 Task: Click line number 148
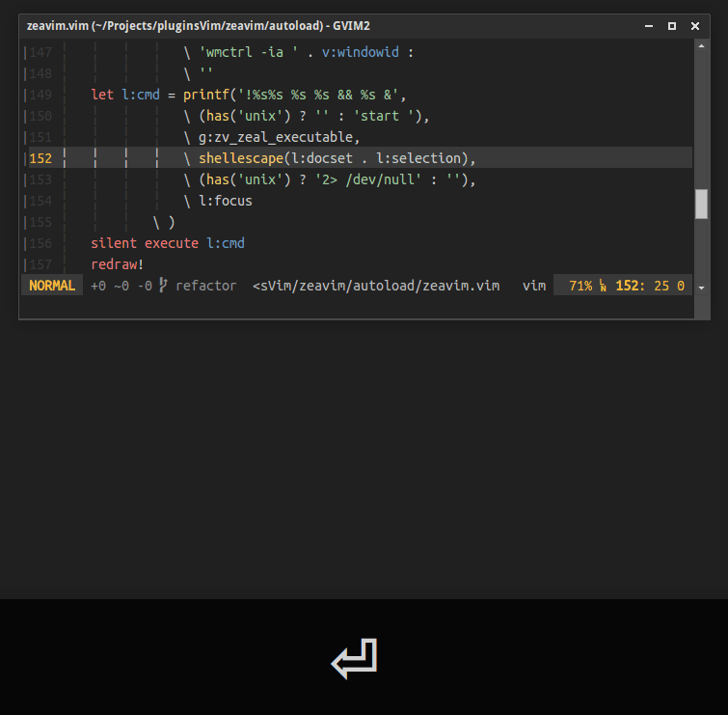tap(40, 73)
